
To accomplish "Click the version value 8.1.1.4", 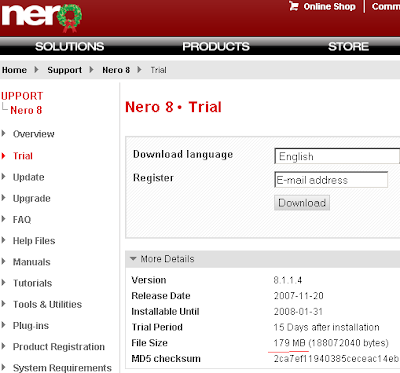I will coord(288,280).
